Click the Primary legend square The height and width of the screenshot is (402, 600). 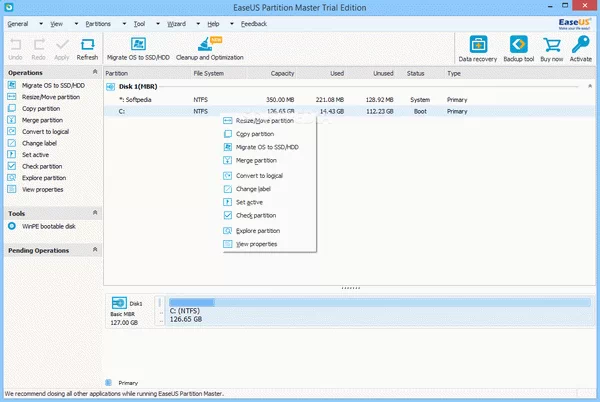(109, 382)
